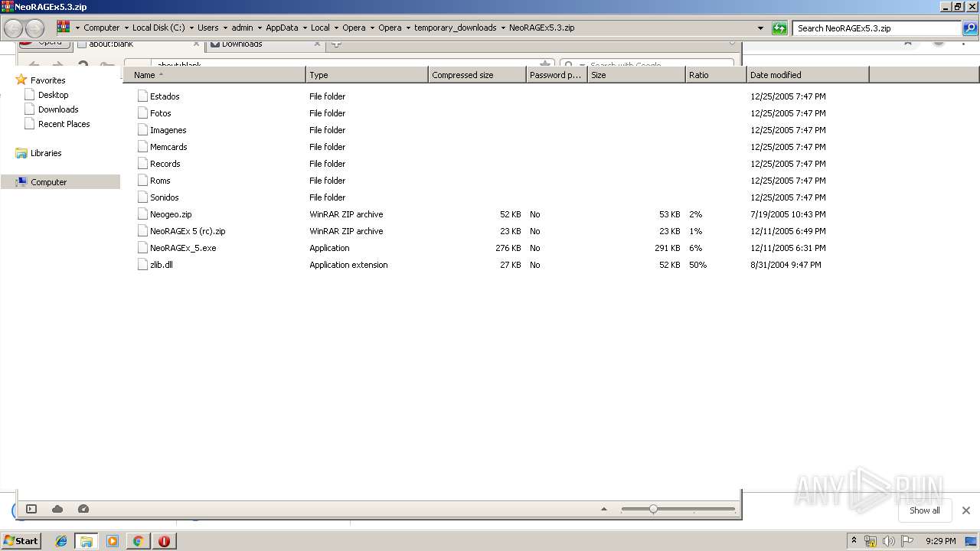Open Opera zoom menu arrow in status bar
The height and width of the screenshot is (551, 980).
point(604,509)
